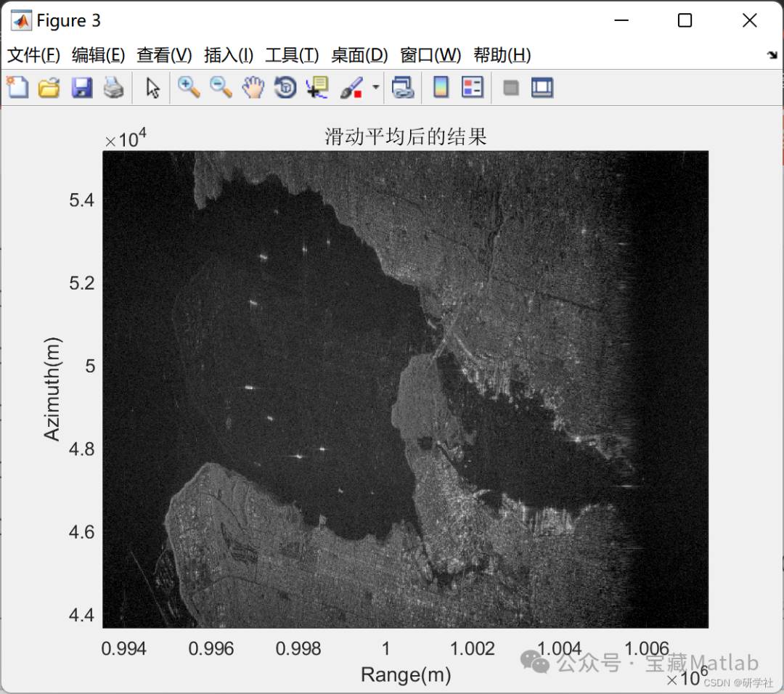Image resolution: width=784 pixels, height=694 pixels.
Task: Maximize the Figure 3 window
Action: click(685, 20)
